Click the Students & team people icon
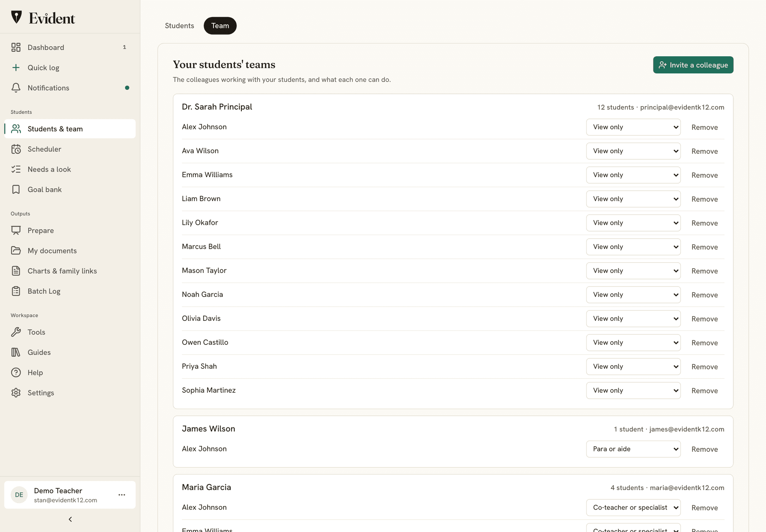This screenshot has width=766, height=532. [16, 129]
